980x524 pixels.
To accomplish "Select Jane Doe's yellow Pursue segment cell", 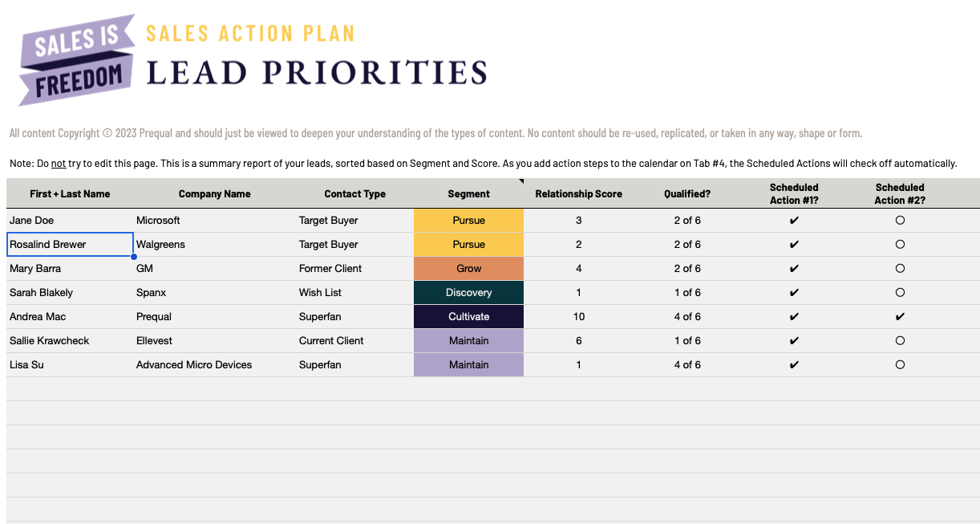I will [468, 220].
